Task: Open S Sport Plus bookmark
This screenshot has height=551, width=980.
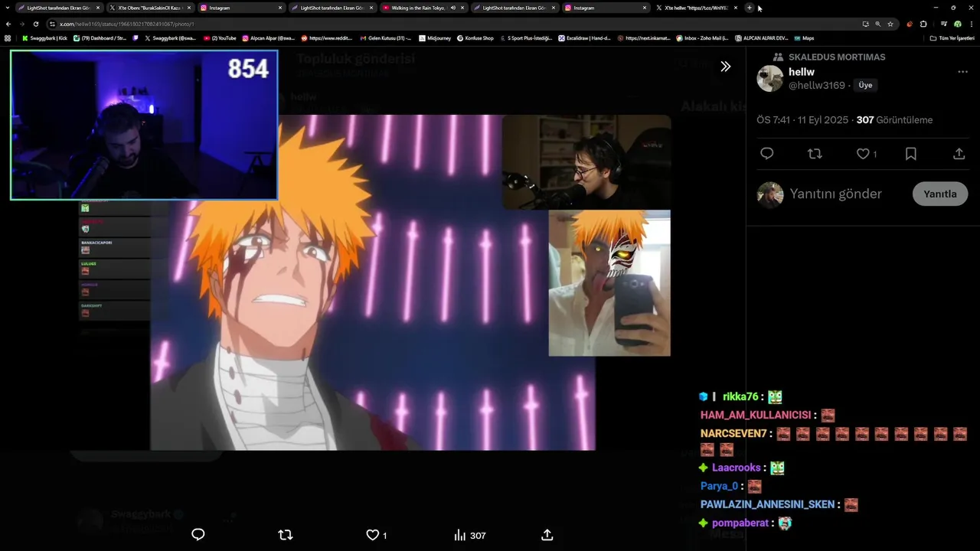Action: point(526,37)
